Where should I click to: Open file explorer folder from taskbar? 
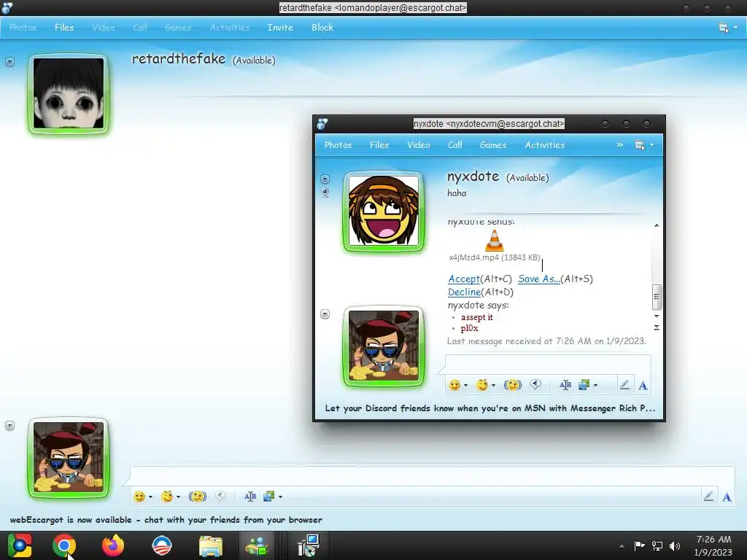tap(211, 545)
